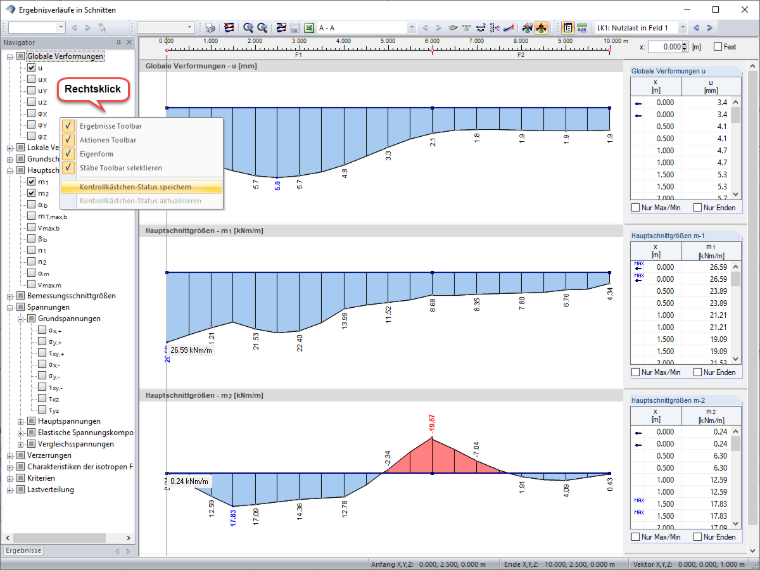
Task: Toggle the highlighted table panel icon
Action: click(x=568, y=28)
